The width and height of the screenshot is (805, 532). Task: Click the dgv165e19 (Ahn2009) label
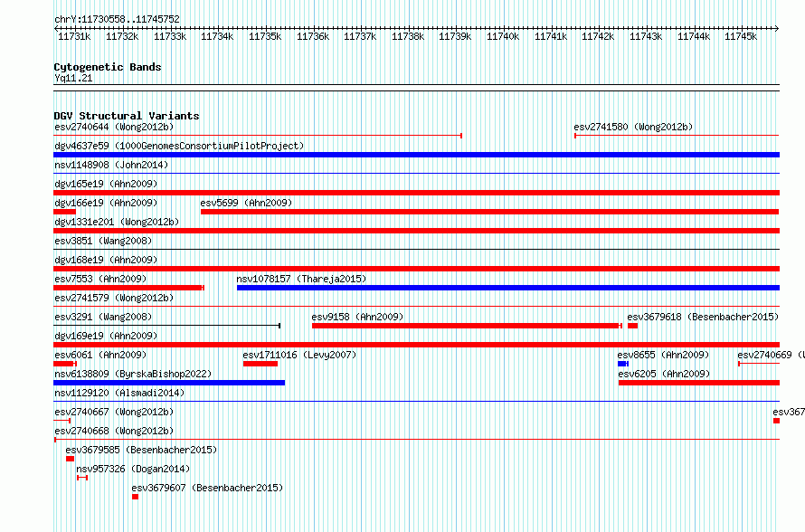[x=106, y=184]
